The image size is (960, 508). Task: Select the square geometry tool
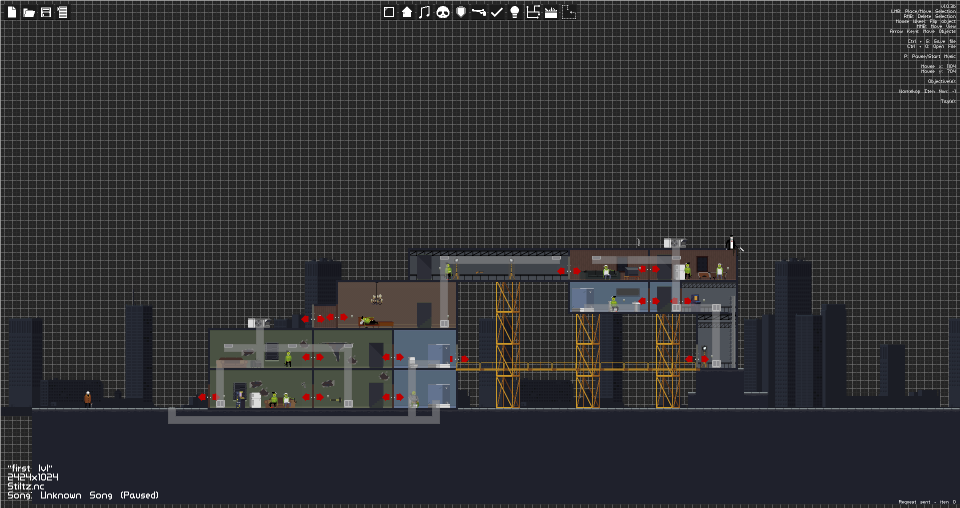389,12
